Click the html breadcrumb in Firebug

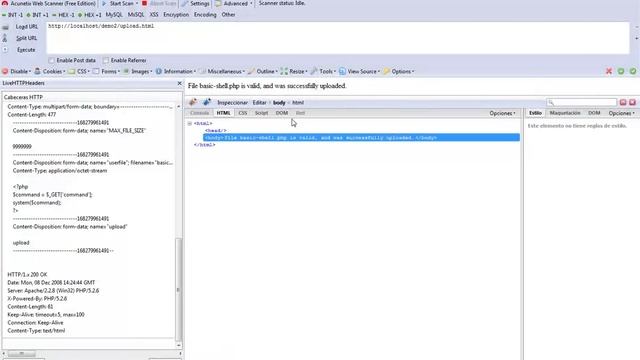click(x=298, y=102)
